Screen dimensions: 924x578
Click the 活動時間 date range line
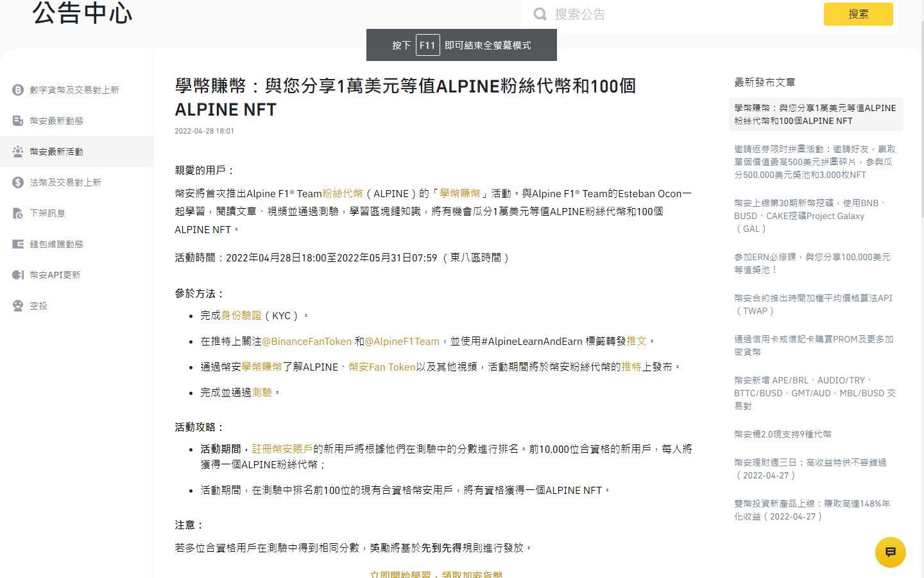(x=342, y=258)
